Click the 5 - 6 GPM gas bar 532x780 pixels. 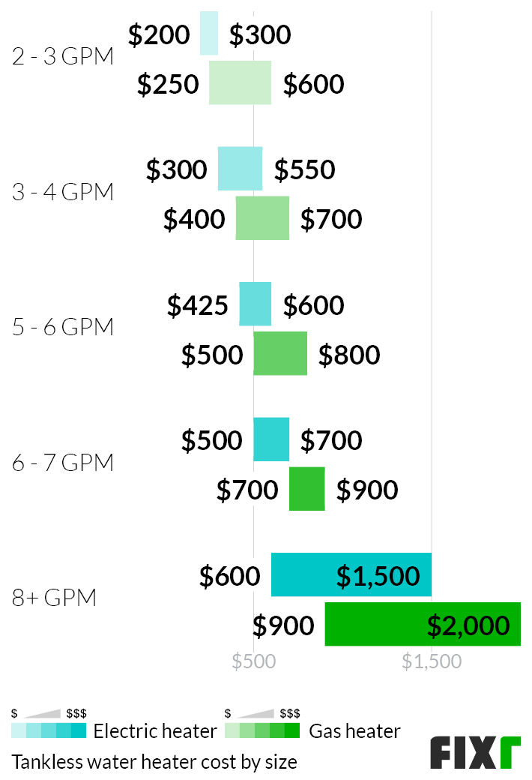(x=280, y=353)
